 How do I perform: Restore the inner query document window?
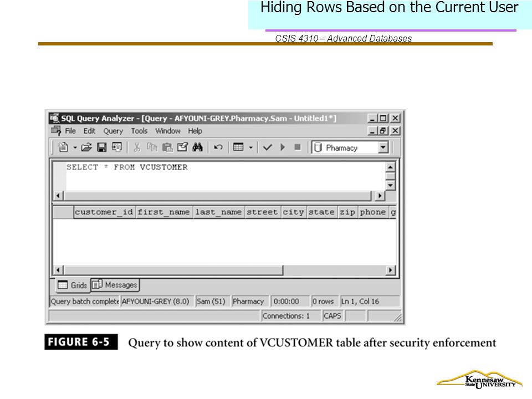click(383, 131)
